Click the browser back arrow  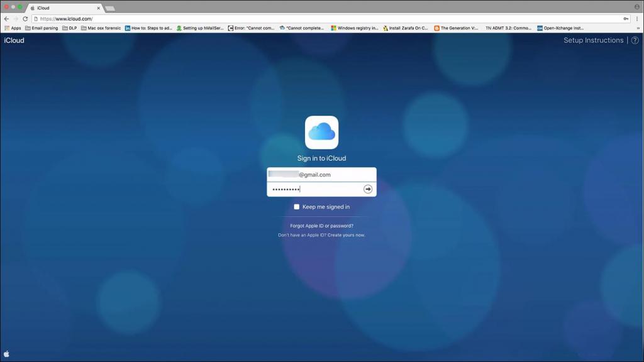6,19
